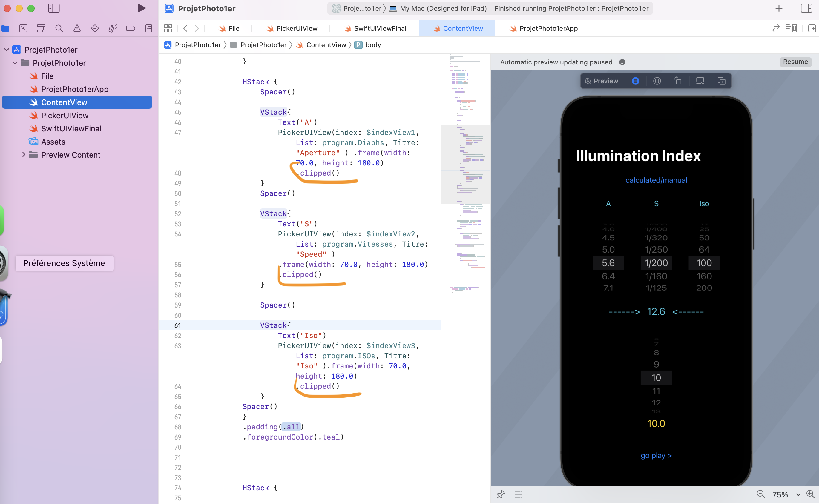Image resolution: width=819 pixels, height=504 pixels.
Task: Toggle the navigator sidebar visibility
Action: pos(54,8)
